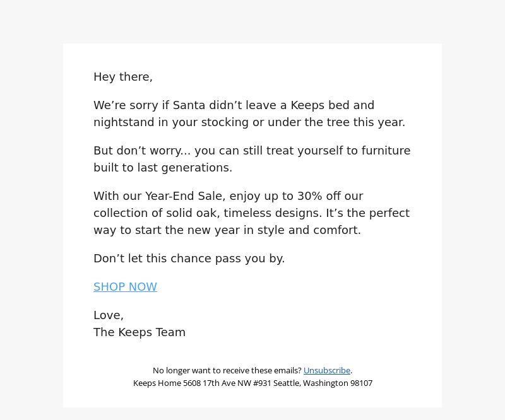Click the 'Keeps Home' address text

tap(157, 383)
